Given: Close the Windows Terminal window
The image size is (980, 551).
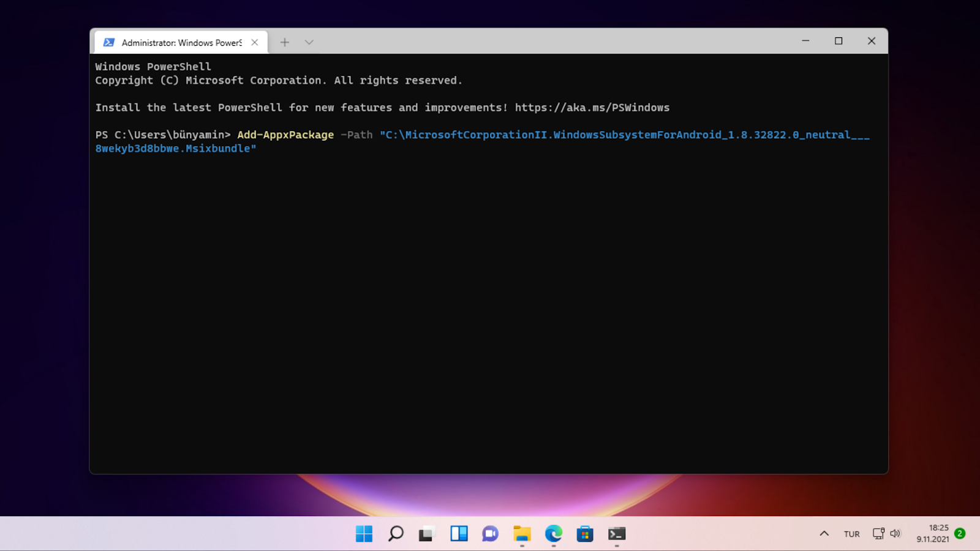Looking at the screenshot, I should [872, 41].
